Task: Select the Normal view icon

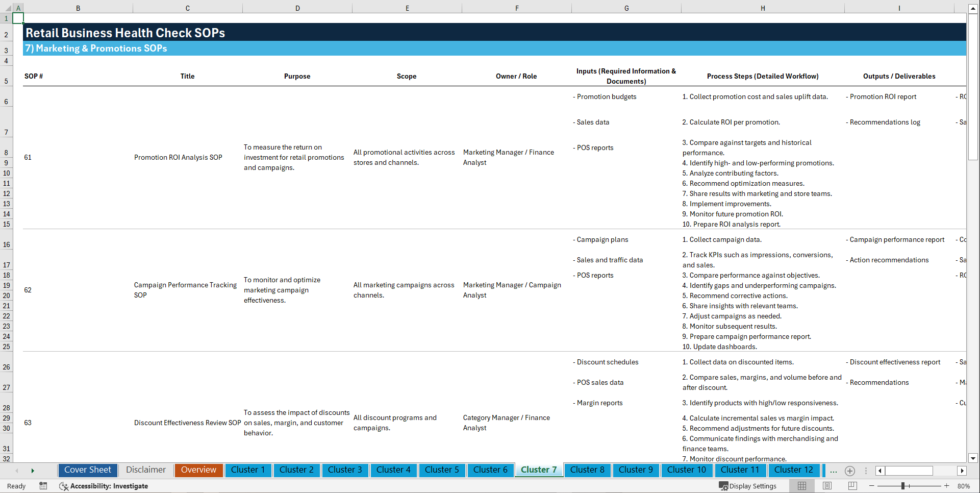Action: pos(801,486)
